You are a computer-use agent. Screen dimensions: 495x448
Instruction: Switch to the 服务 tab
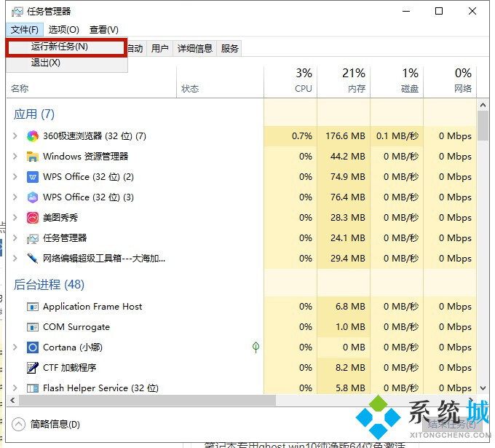(229, 49)
